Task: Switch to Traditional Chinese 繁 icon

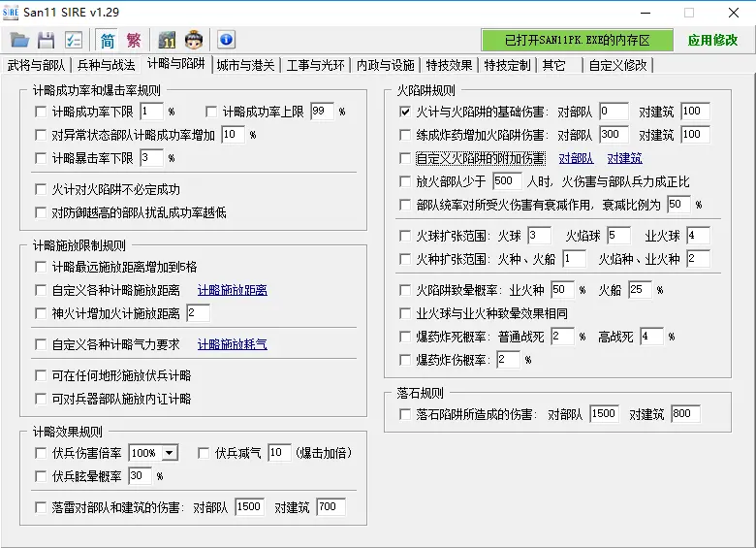Action: tap(134, 40)
